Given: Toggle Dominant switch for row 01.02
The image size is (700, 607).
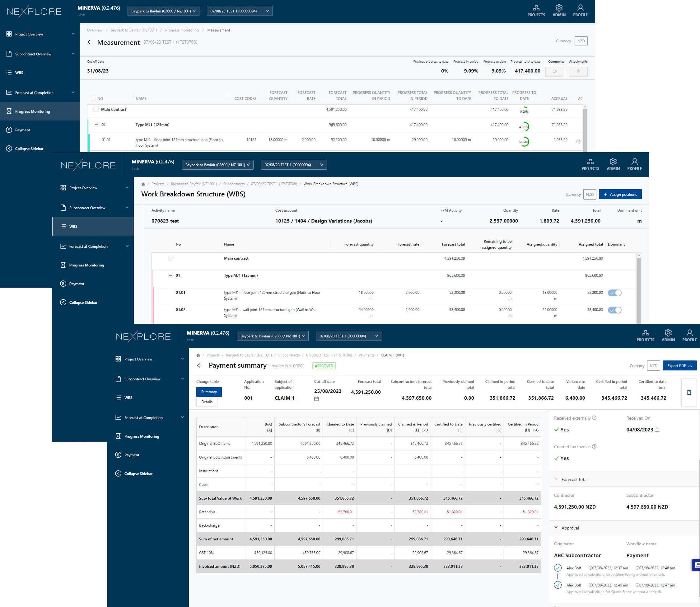Looking at the screenshot, I should point(614,310).
